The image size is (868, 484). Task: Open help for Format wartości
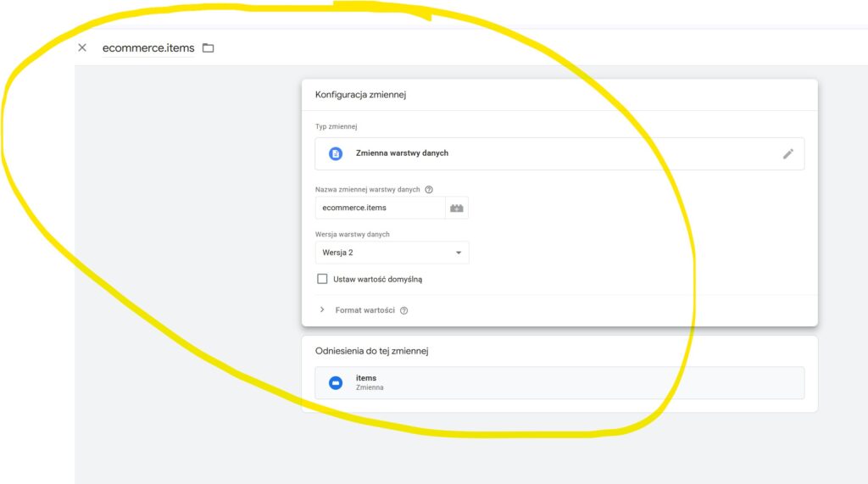(x=403, y=310)
